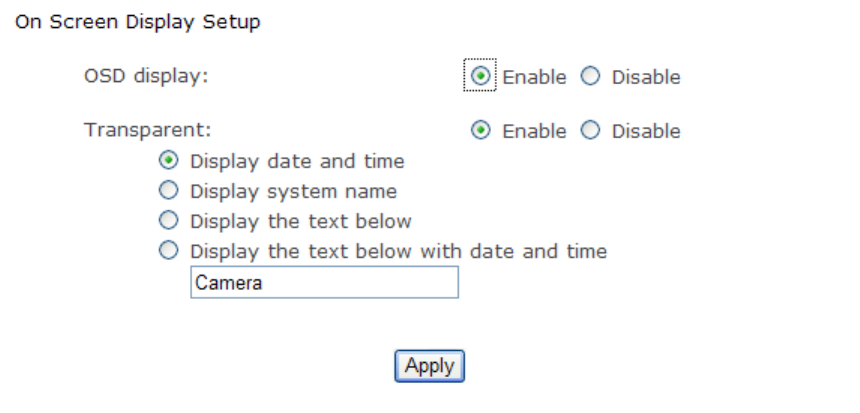The height and width of the screenshot is (413, 860).
Task: Select the OSD display Enable radio button
Action: click(x=480, y=76)
